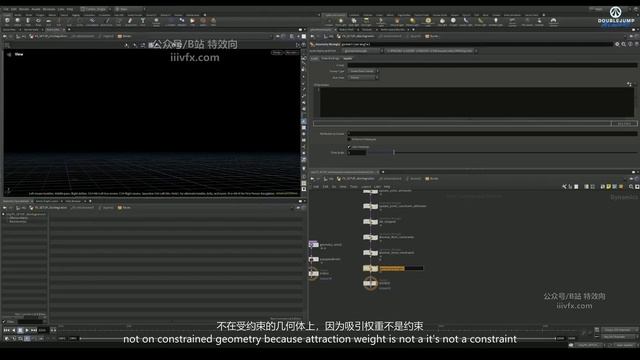This screenshot has width=640, height=360.
Task: Open network editor Add menu
Action: click(316, 187)
